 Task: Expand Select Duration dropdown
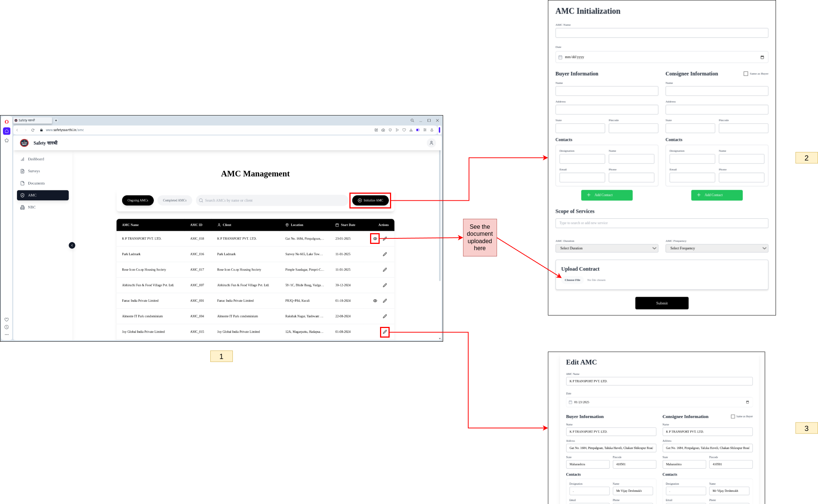[607, 248]
